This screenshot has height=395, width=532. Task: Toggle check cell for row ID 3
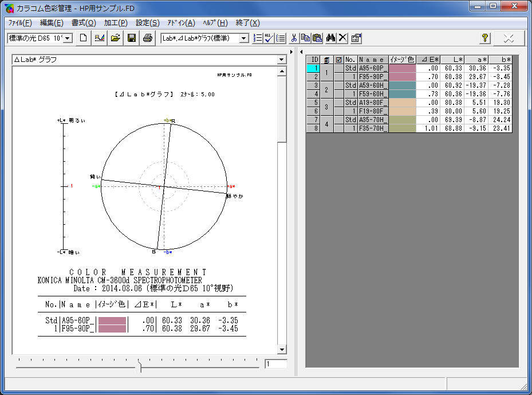click(338, 85)
